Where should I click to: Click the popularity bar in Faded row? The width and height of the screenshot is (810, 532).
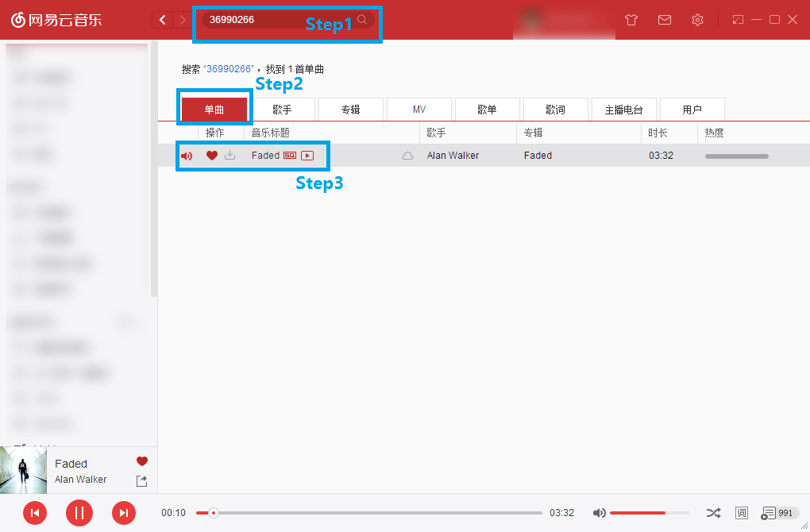pos(737,156)
